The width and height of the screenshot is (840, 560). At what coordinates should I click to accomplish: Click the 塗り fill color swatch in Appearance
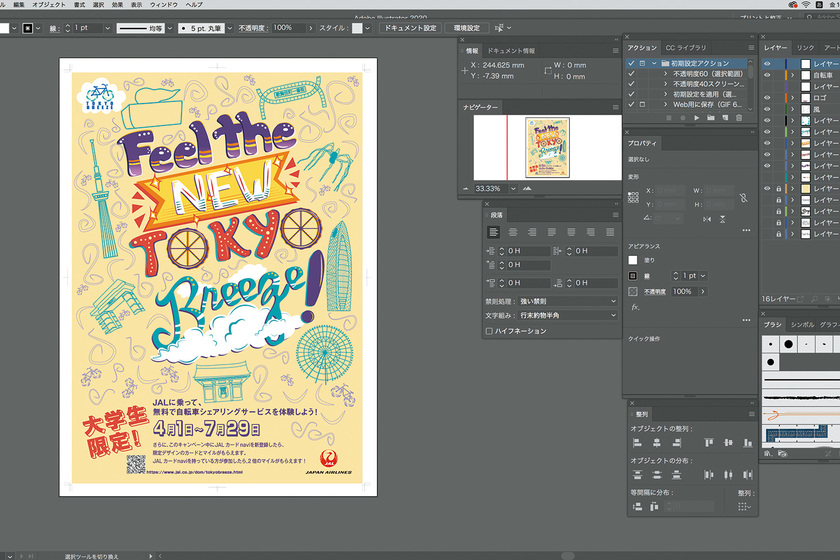(633, 260)
